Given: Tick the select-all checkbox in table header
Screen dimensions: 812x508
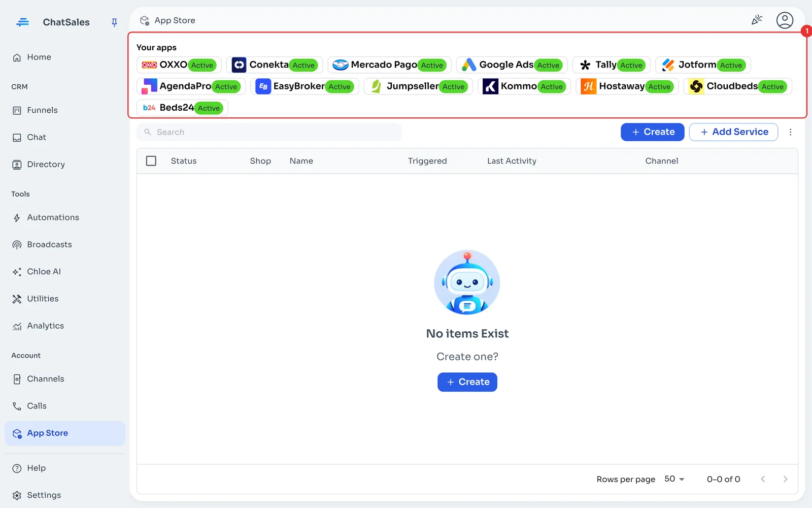Looking at the screenshot, I should [151, 161].
